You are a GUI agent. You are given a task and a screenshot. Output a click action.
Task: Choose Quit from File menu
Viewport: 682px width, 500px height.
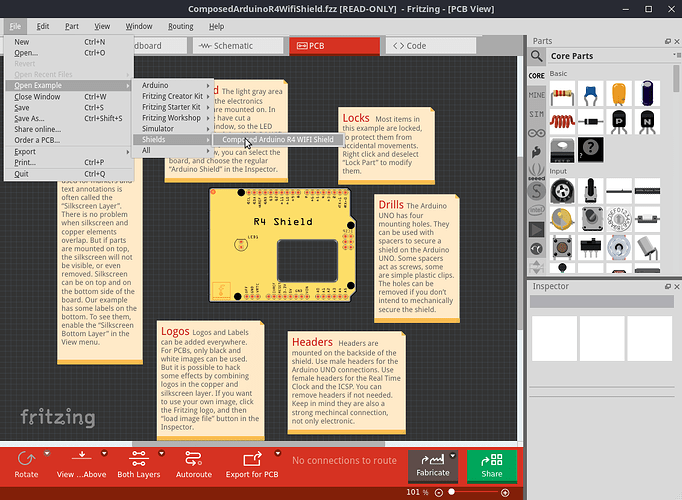coord(68,174)
